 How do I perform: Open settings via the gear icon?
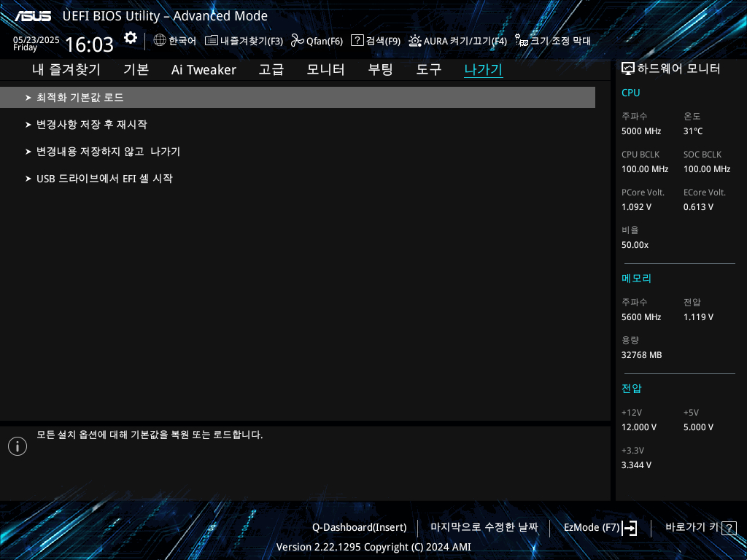tap(131, 38)
